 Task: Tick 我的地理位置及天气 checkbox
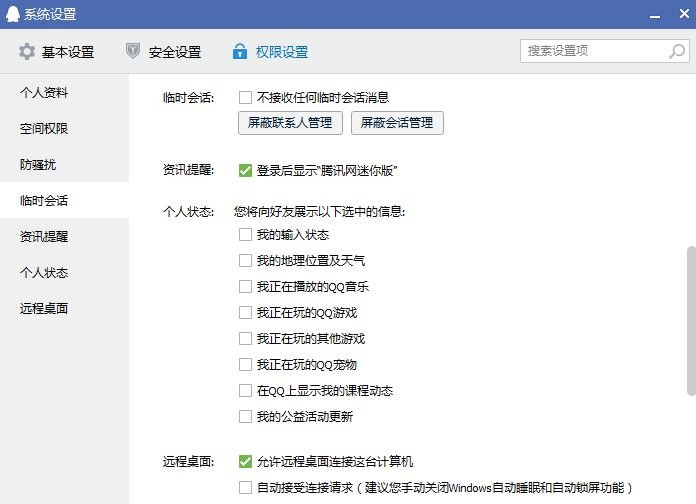[245, 260]
